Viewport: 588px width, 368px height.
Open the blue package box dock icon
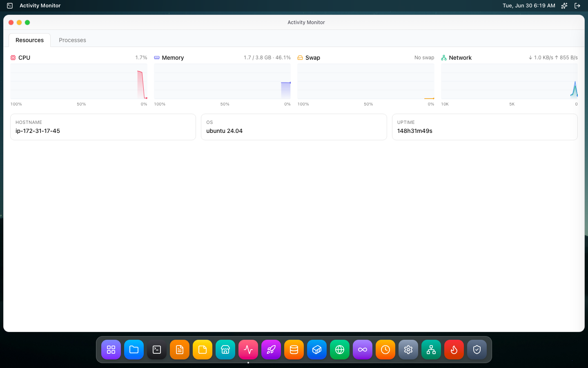tap(317, 350)
